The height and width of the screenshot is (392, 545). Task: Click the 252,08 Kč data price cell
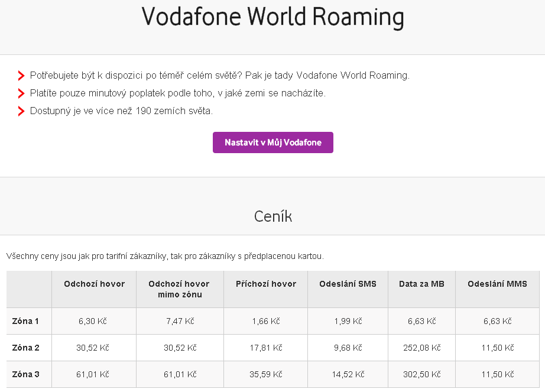(x=422, y=348)
